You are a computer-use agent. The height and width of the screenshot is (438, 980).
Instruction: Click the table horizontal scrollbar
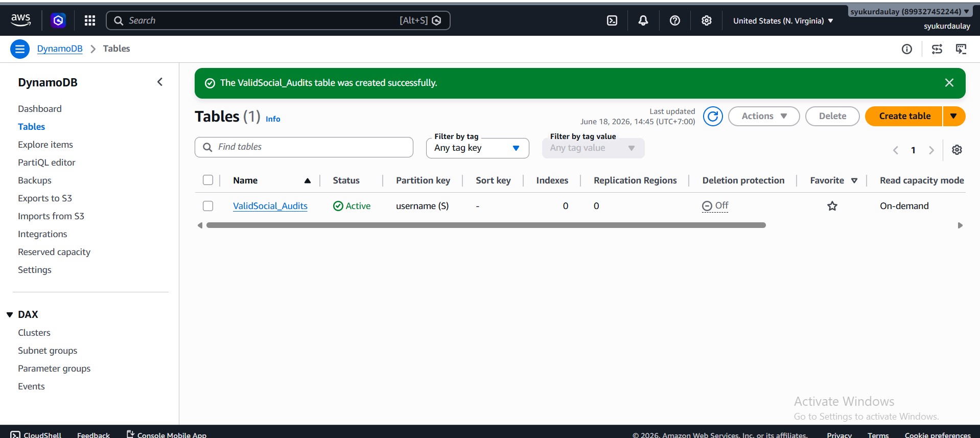[486, 225]
